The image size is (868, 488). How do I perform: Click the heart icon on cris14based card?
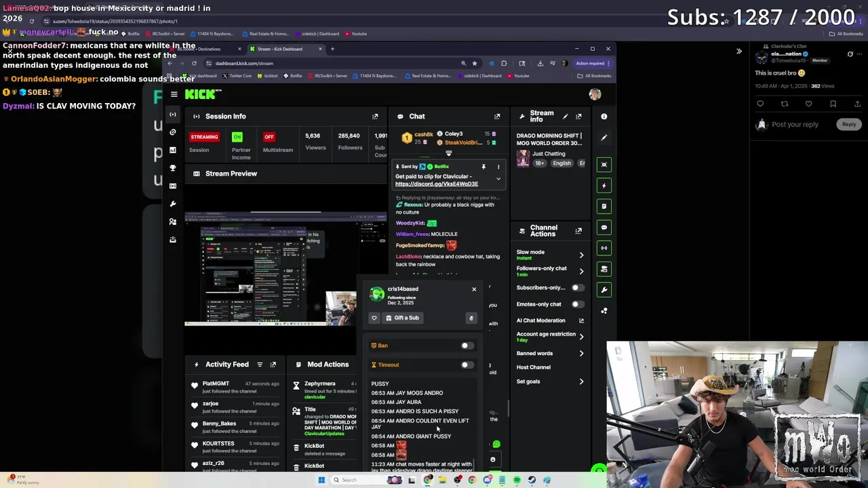pos(374,318)
